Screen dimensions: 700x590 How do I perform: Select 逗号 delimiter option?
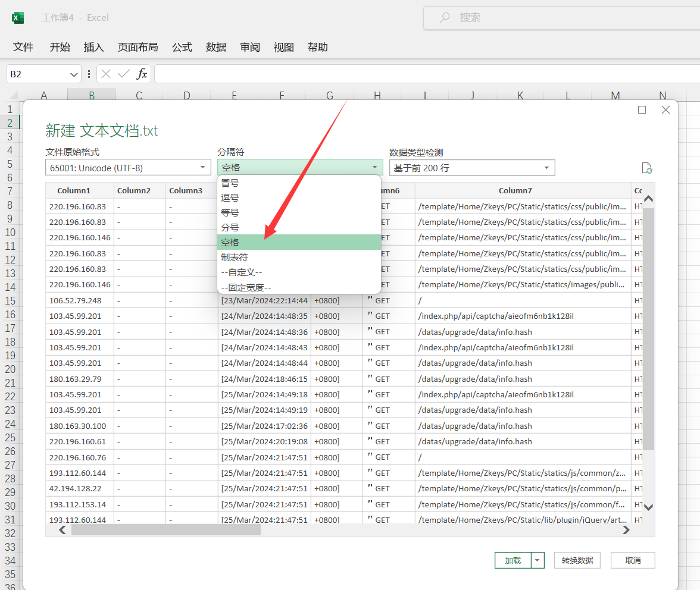[230, 197]
